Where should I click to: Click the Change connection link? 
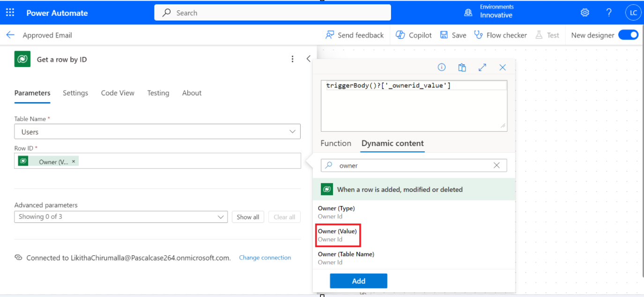click(x=265, y=258)
